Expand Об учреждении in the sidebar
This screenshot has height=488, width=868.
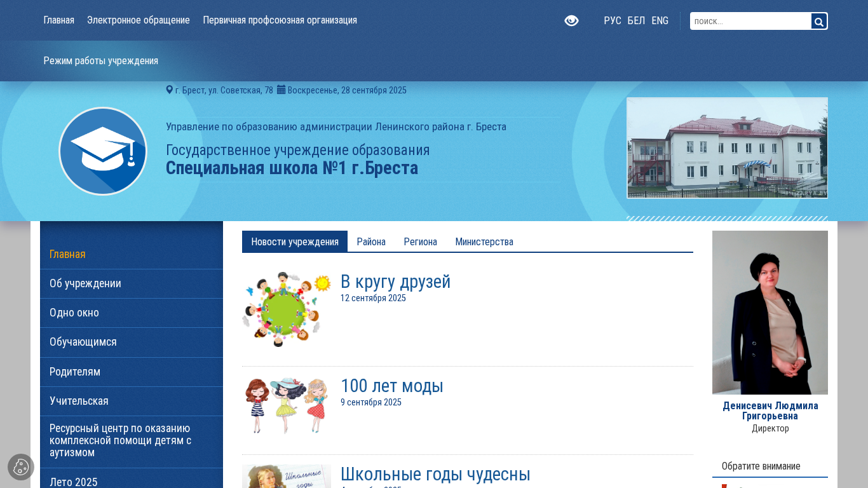(85, 283)
